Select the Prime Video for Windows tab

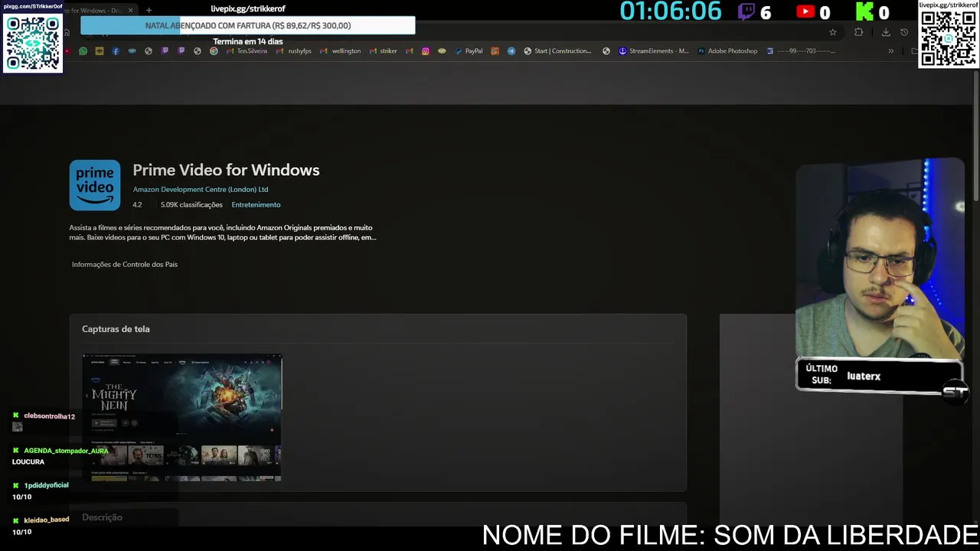tap(95, 11)
